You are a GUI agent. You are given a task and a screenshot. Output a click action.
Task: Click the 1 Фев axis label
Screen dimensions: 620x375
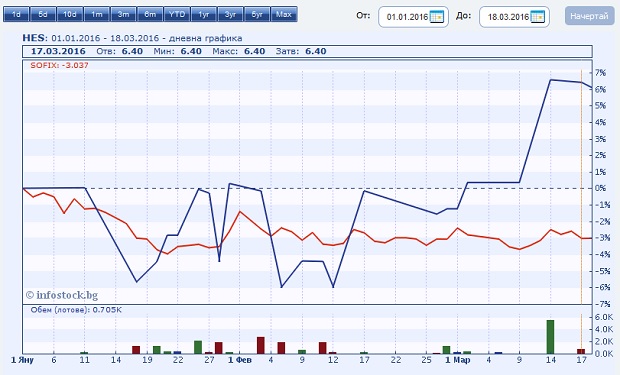pos(240,360)
